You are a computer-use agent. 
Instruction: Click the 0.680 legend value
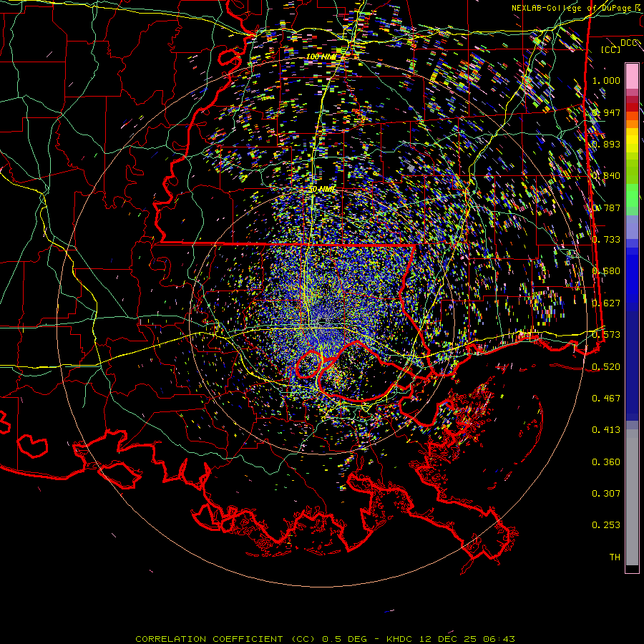pos(606,271)
